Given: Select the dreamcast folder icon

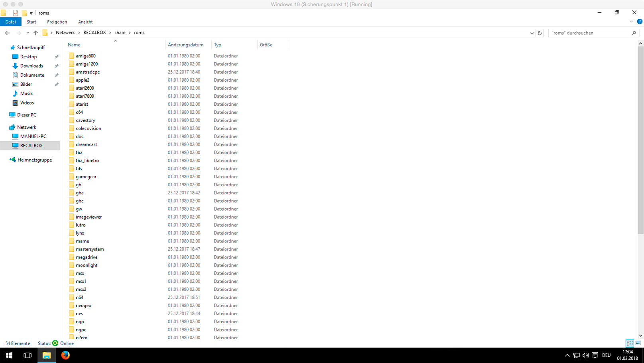Looking at the screenshot, I should pos(71,144).
